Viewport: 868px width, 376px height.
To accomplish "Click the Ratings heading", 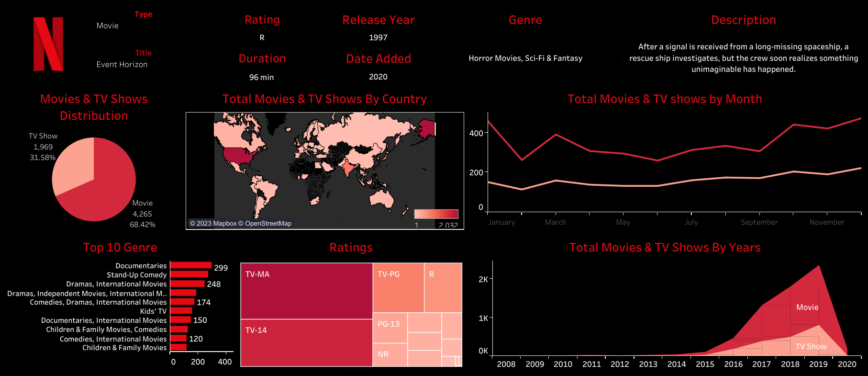I will [x=351, y=248].
